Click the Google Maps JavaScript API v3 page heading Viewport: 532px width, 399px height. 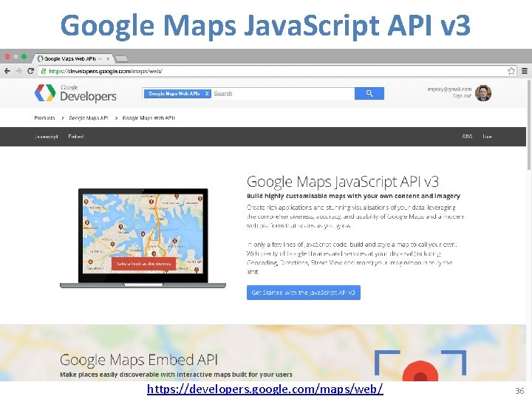tap(343, 182)
